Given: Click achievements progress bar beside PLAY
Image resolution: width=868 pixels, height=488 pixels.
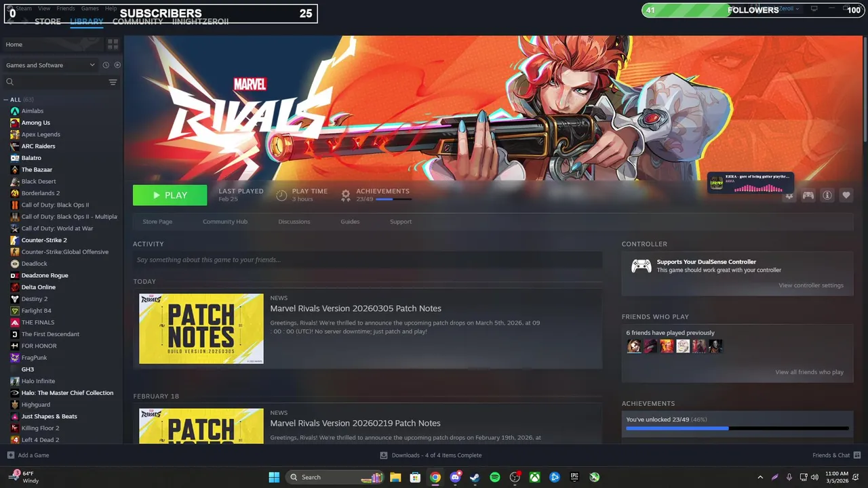Looking at the screenshot, I should click(393, 199).
